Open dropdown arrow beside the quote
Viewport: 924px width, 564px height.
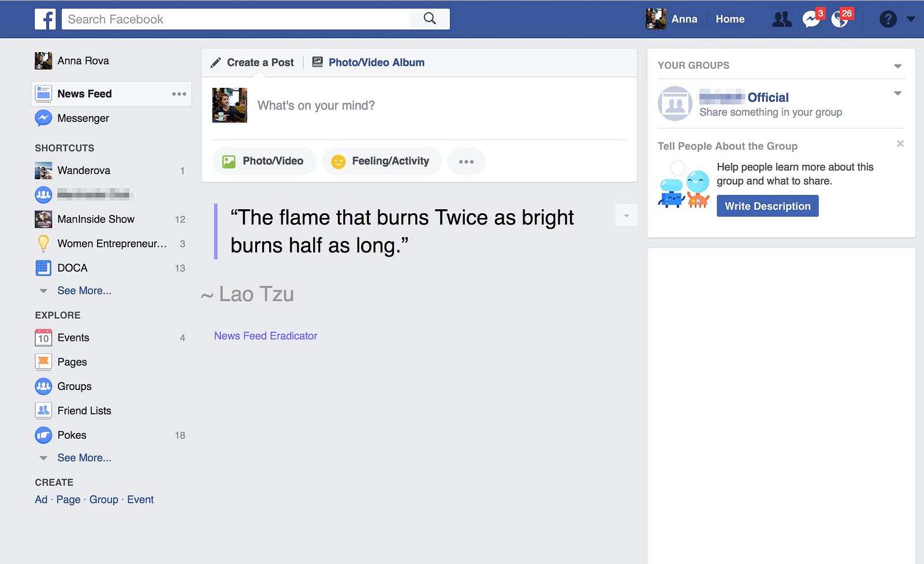click(x=626, y=216)
